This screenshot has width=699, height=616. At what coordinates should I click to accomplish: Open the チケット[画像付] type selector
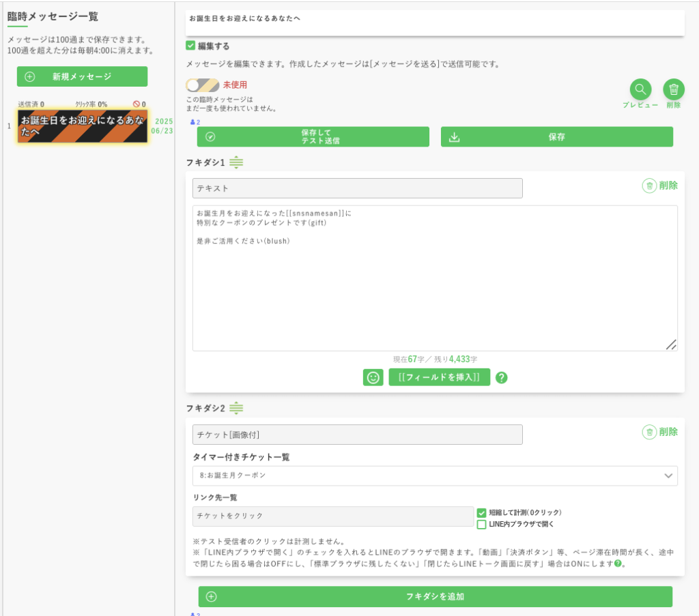point(358,435)
